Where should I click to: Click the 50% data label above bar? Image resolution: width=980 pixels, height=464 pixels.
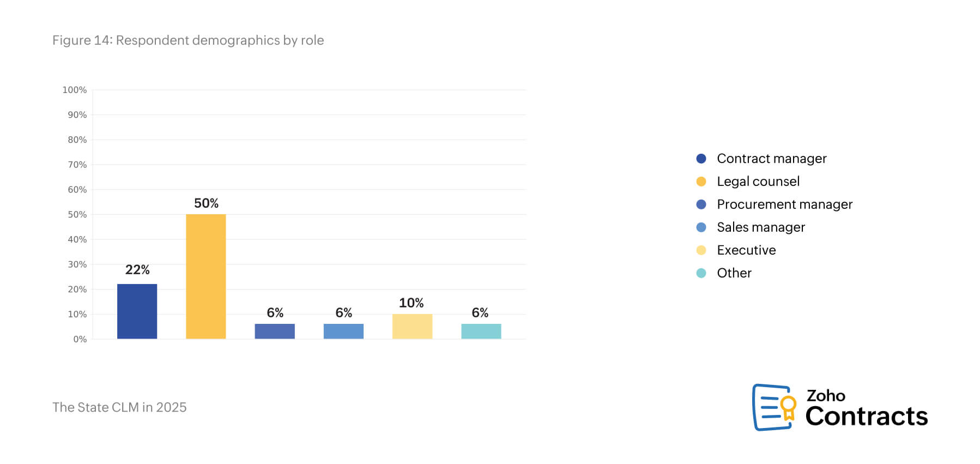coord(206,203)
